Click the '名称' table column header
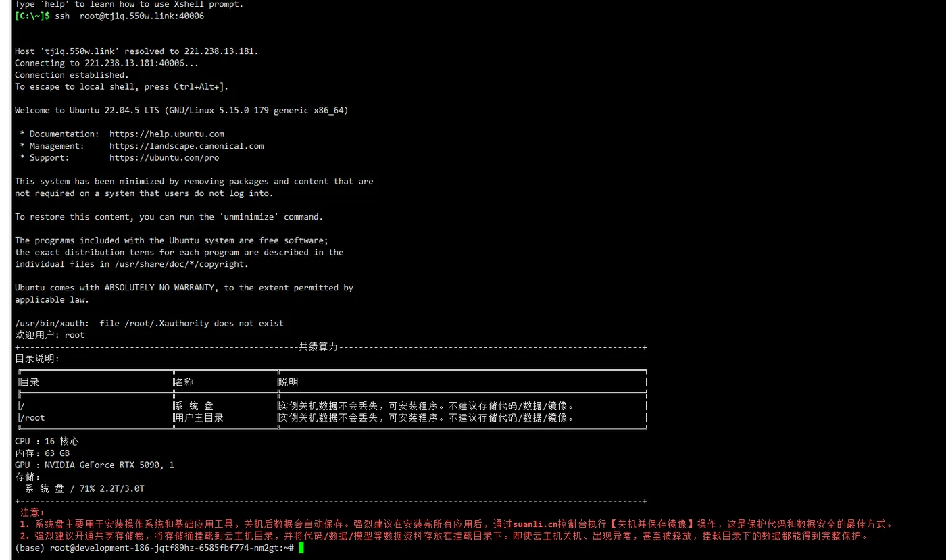Screen dimensions: 946x560 [x=184, y=382]
